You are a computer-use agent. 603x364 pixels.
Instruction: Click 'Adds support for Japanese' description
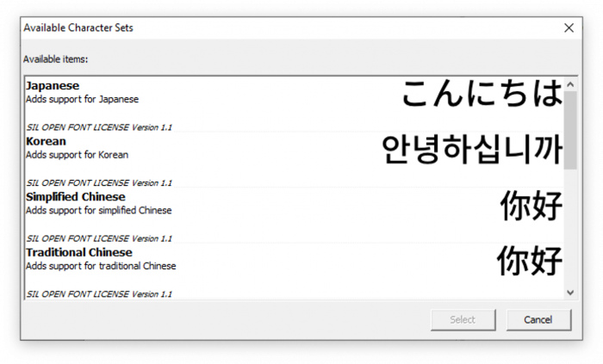pos(82,100)
